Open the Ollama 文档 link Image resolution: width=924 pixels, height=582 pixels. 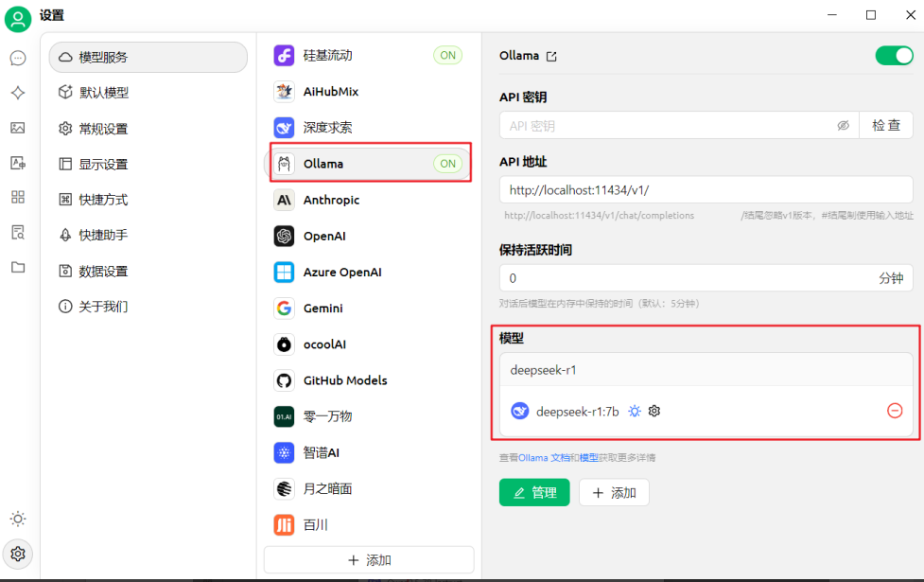coord(544,458)
